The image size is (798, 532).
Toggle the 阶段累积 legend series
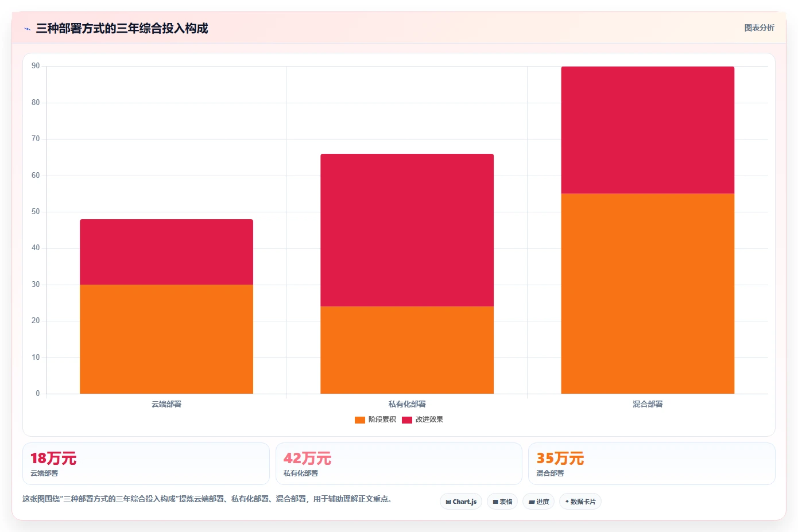(x=375, y=420)
